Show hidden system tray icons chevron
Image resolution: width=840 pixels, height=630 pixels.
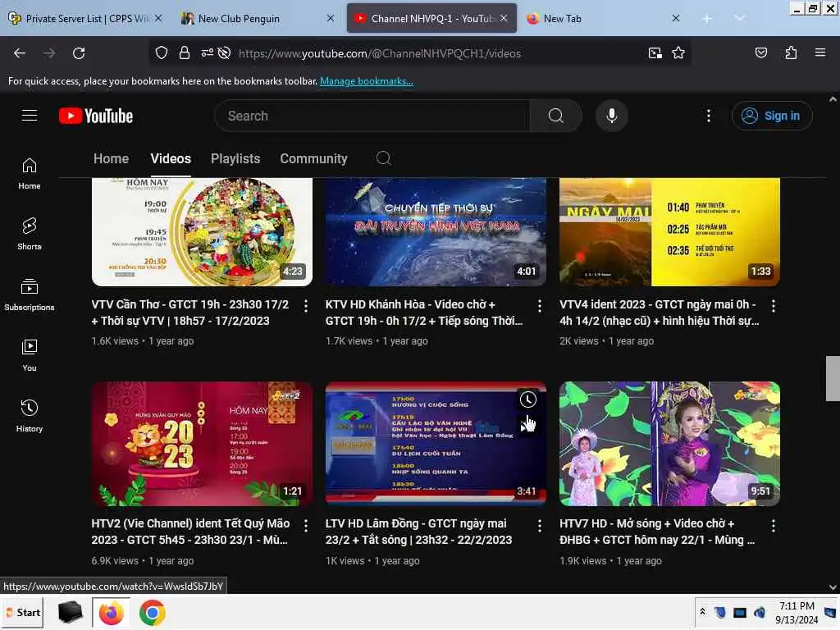point(702,611)
